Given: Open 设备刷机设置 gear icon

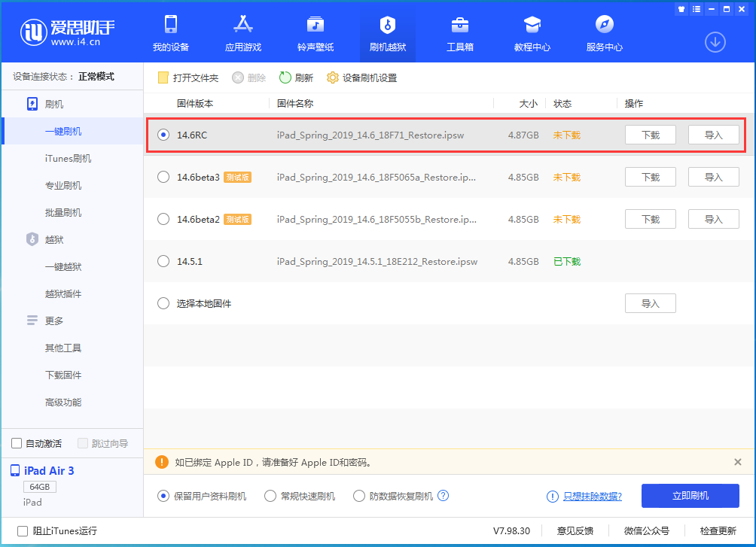Looking at the screenshot, I should (332, 77).
